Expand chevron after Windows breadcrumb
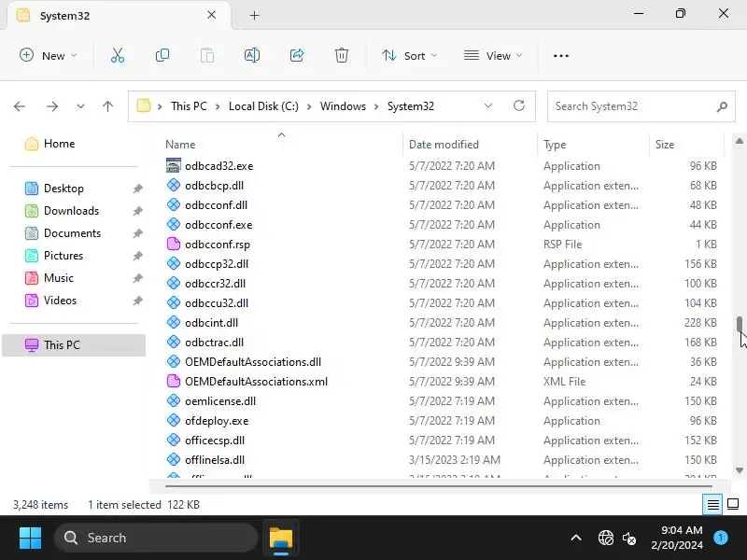This screenshot has height=560, width=747. point(376,106)
